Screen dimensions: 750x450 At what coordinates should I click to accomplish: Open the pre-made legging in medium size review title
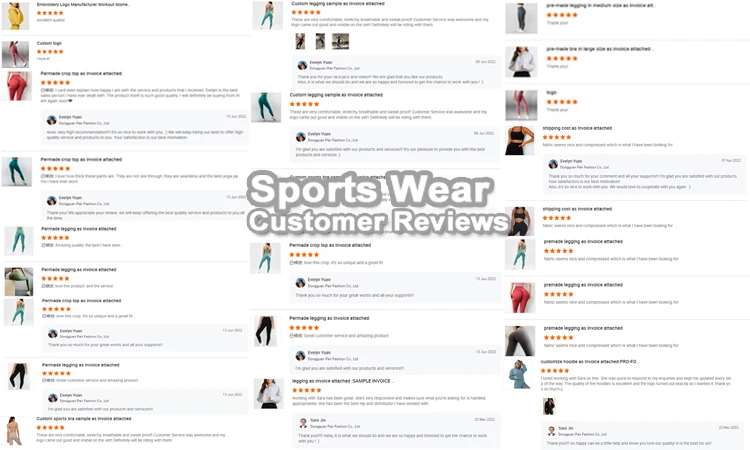click(x=601, y=6)
